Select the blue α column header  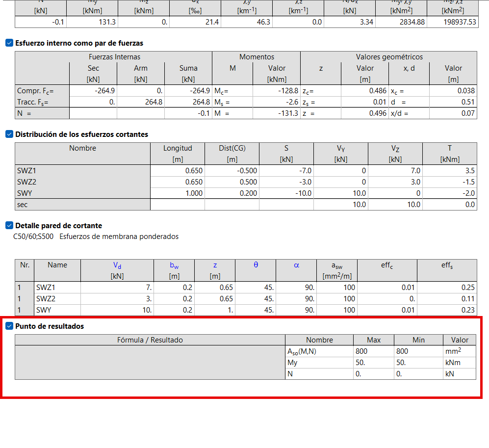[296, 265]
